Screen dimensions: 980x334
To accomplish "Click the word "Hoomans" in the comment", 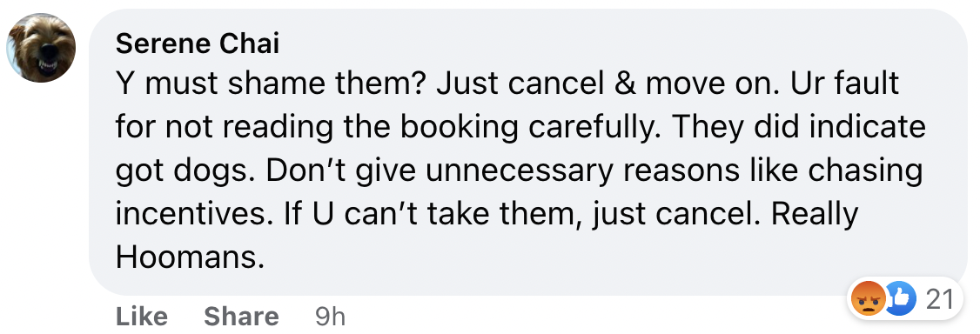I will (x=186, y=257).
